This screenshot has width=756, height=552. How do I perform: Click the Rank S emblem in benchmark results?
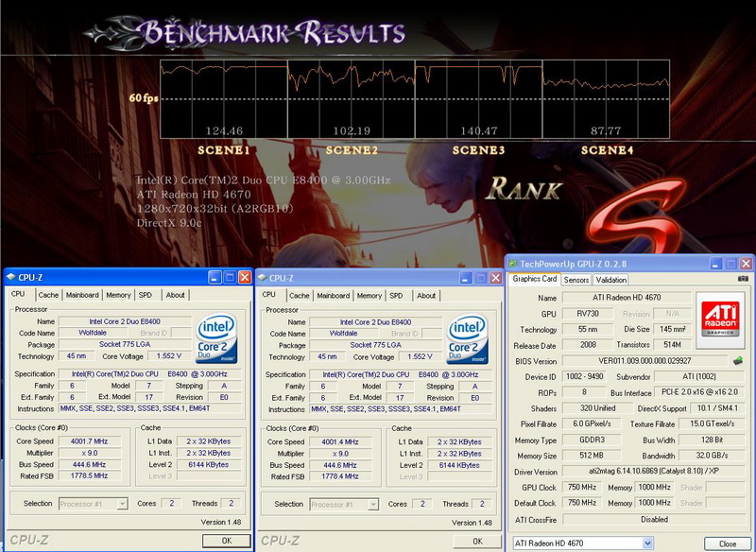tap(635, 217)
